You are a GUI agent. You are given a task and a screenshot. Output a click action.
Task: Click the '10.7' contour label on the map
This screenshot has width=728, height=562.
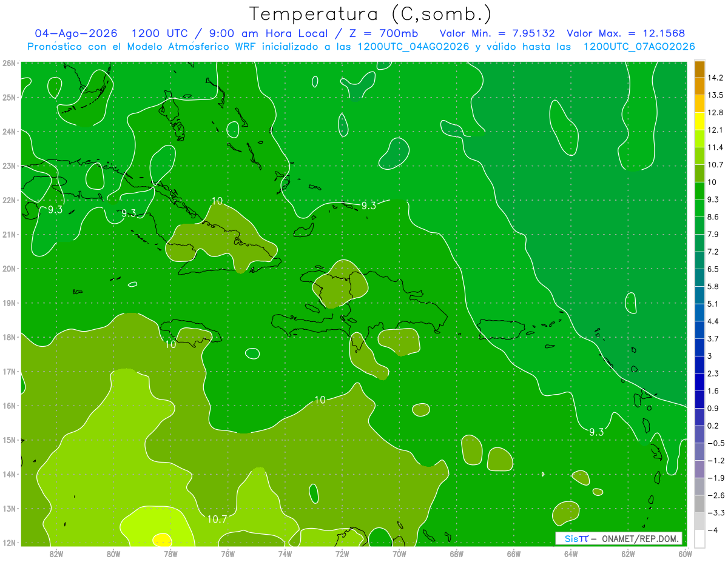(217, 519)
